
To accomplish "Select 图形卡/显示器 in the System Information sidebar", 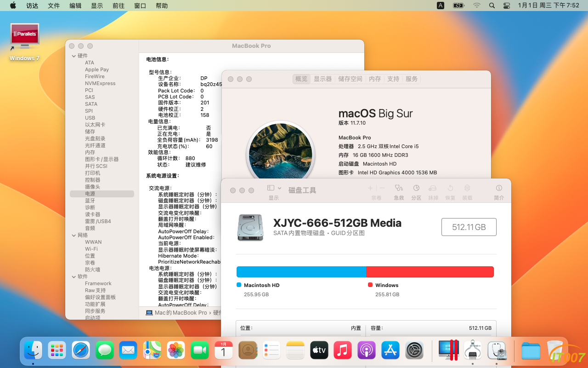I will 102,159.
